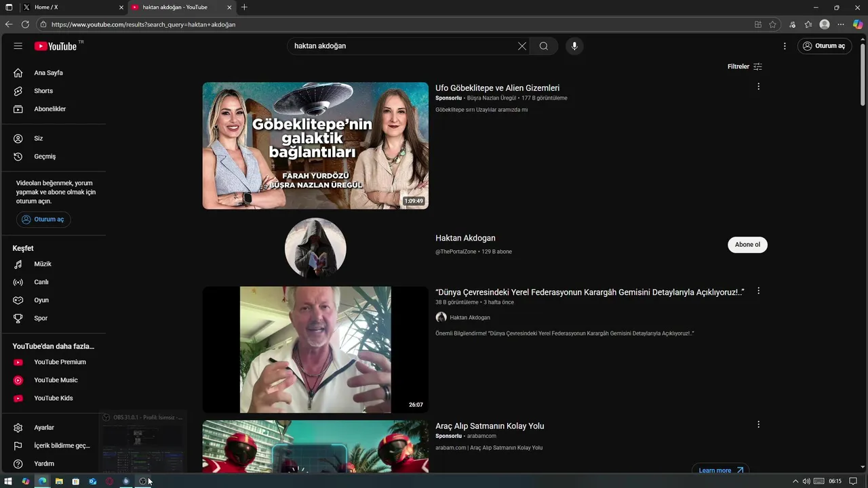Select the haktan akdoğan - YouTube tab
868x488 pixels.
tap(182, 7)
